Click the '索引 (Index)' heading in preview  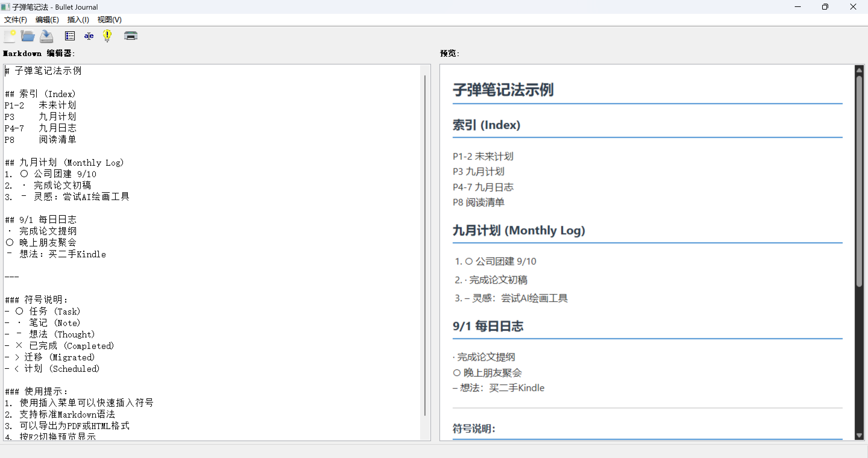[486, 125]
